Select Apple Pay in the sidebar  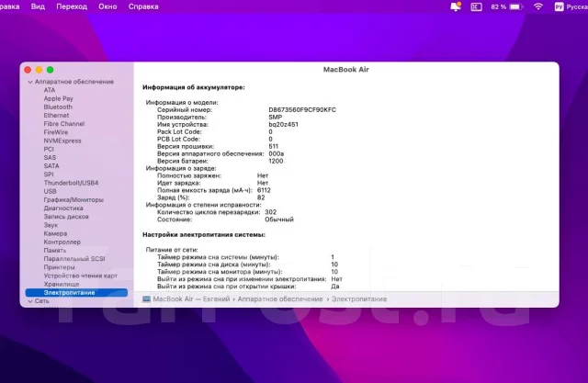tap(58, 98)
